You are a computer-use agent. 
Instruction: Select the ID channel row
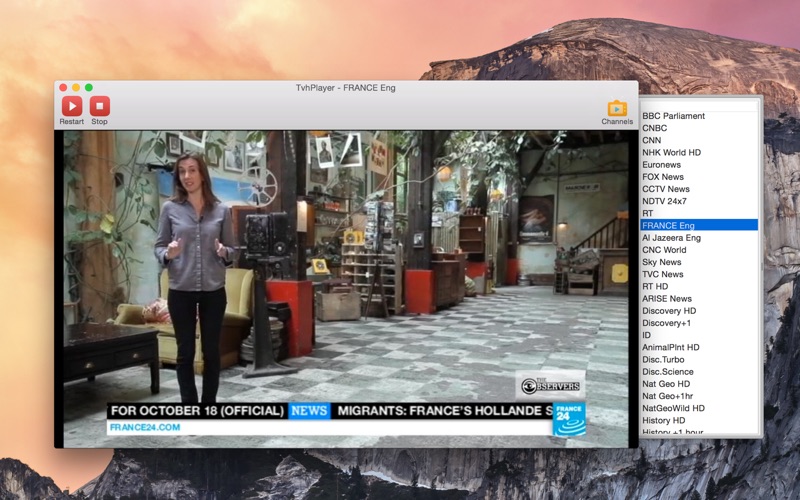click(699, 335)
